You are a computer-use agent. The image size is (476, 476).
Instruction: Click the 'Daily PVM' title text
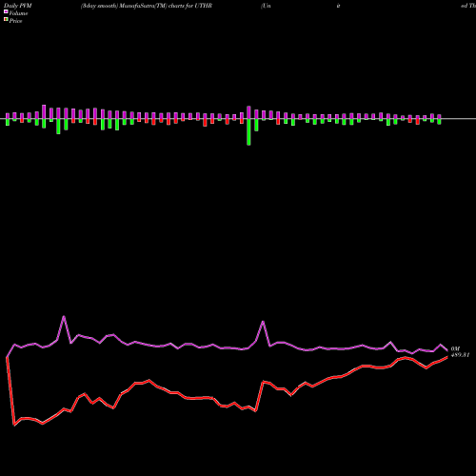pyautogui.click(x=18, y=6)
